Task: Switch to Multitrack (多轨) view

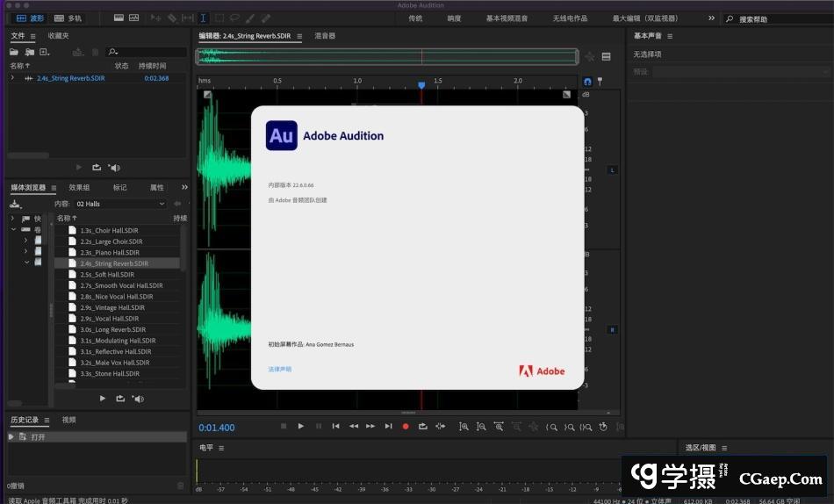Action: (x=68, y=18)
